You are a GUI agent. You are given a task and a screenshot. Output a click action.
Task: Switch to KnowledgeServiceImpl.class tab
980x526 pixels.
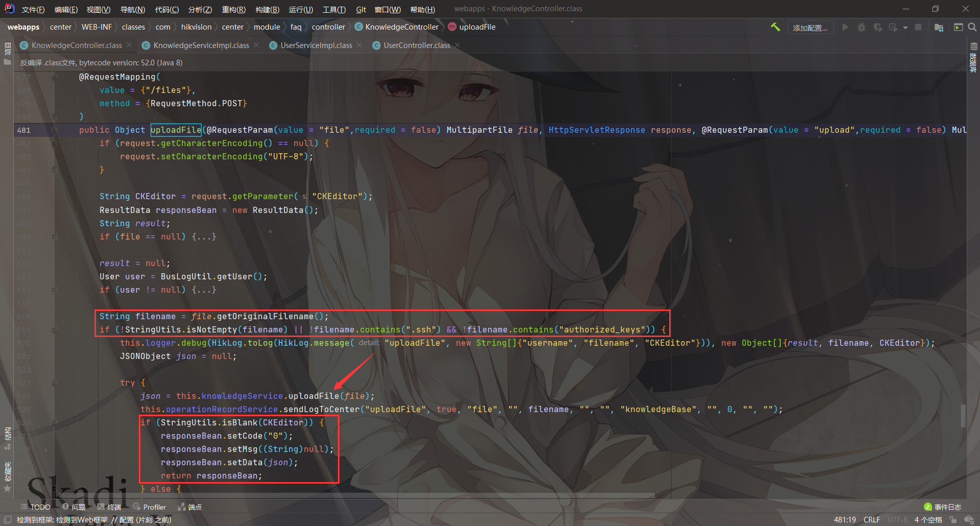[201, 45]
